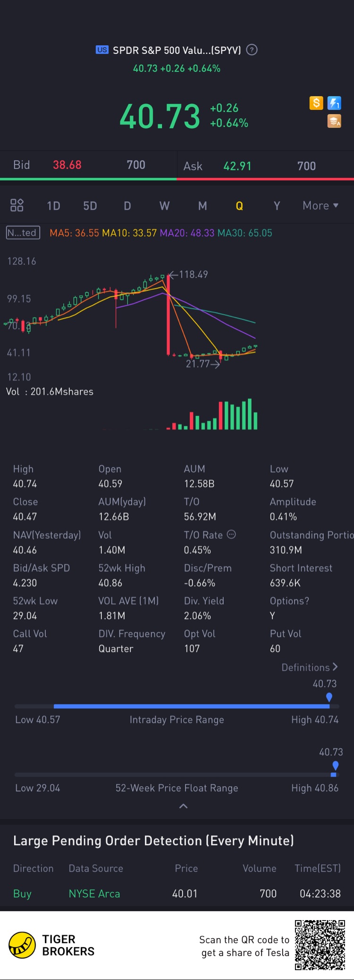
Task: Tap the Buy pending order row
Action: pos(177,894)
